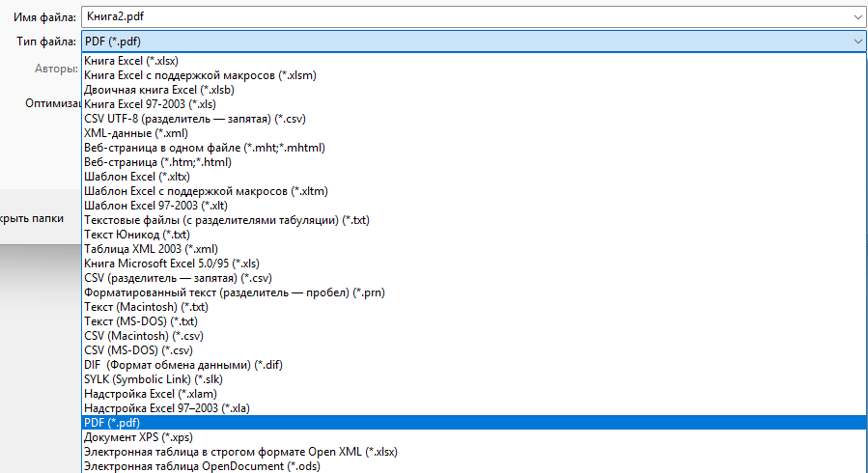Pick Книга Excel 97-2003 (*.xls)
The image size is (868, 473).
tap(474, 104)
